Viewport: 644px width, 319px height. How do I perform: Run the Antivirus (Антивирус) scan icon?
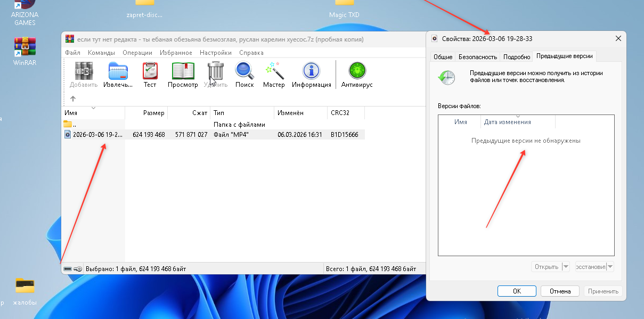coord(357,72)
